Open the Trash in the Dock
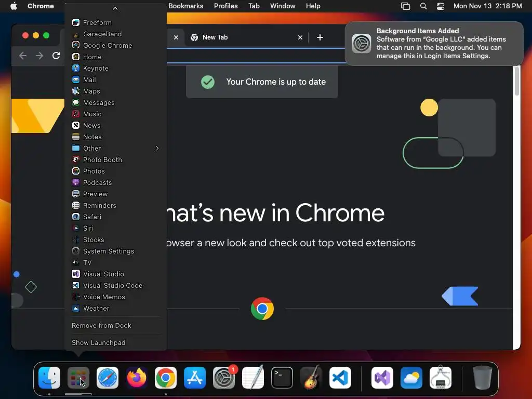Image resolution: width=532 pixels, height=399 pixels. coord(483,377)
